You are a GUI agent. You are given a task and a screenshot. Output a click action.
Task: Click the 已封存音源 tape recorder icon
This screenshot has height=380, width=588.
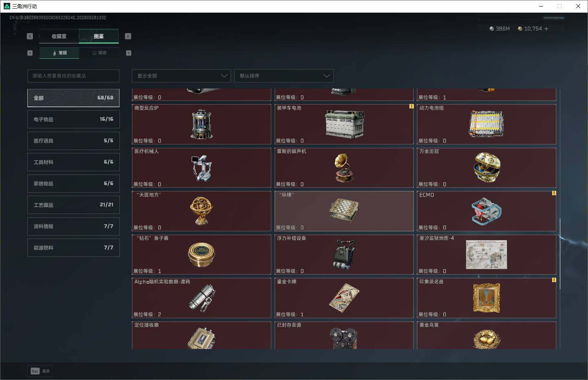pyautogui.click(x=344, y=338)
